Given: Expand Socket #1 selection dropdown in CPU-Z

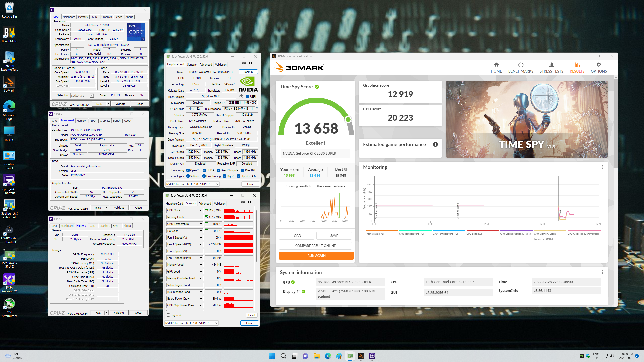Looking at the screenshot, I should click(92, 96).
